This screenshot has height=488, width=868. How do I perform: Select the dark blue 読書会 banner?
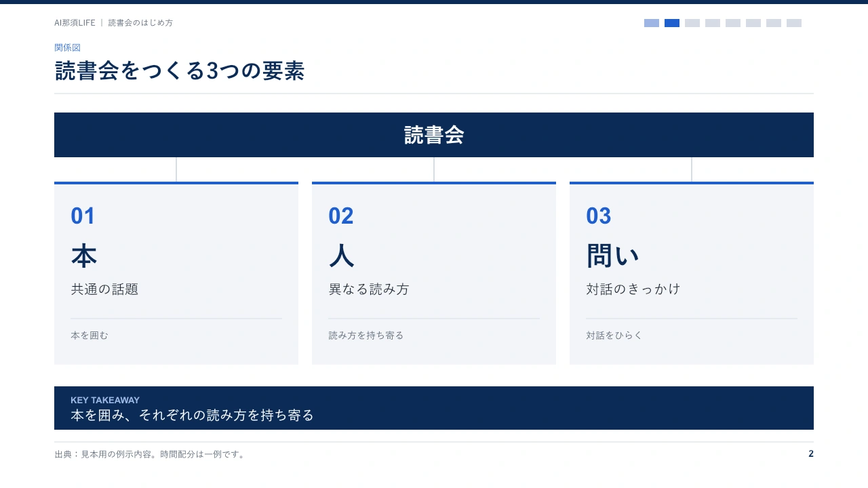(x=434, y=135)
